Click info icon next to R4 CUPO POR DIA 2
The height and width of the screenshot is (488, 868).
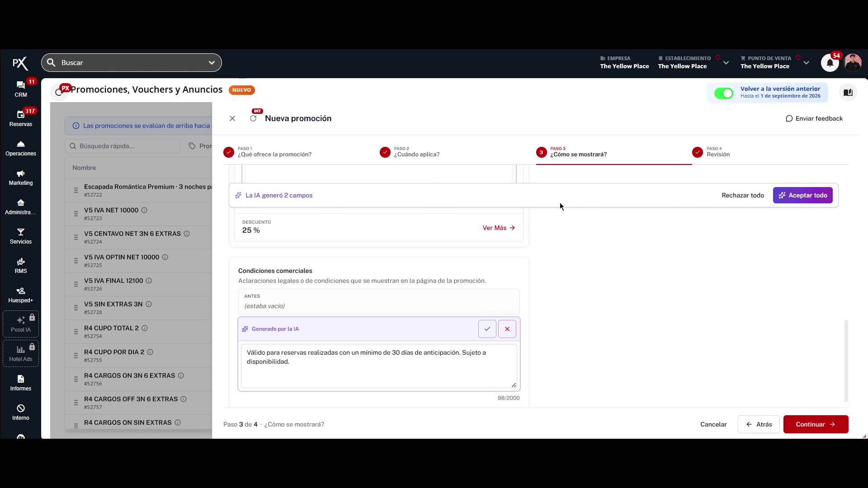[150, 352]
